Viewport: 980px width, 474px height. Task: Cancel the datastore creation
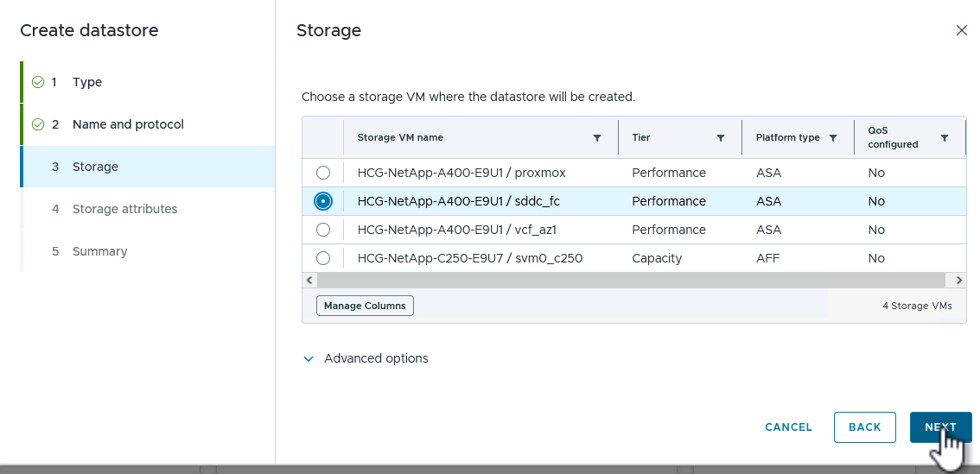click(788, 427)
